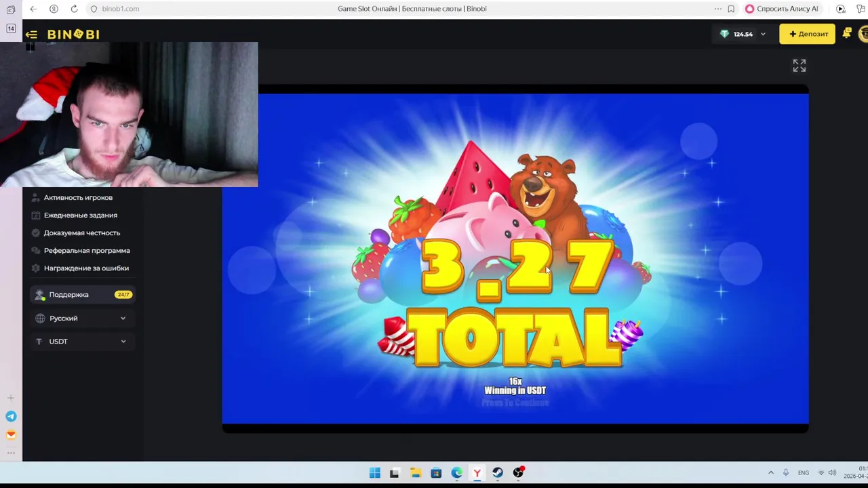The image size is (868, 488).
Task: Collapse the sidebar with the Binobi menu icon
Action: (31, 35)
